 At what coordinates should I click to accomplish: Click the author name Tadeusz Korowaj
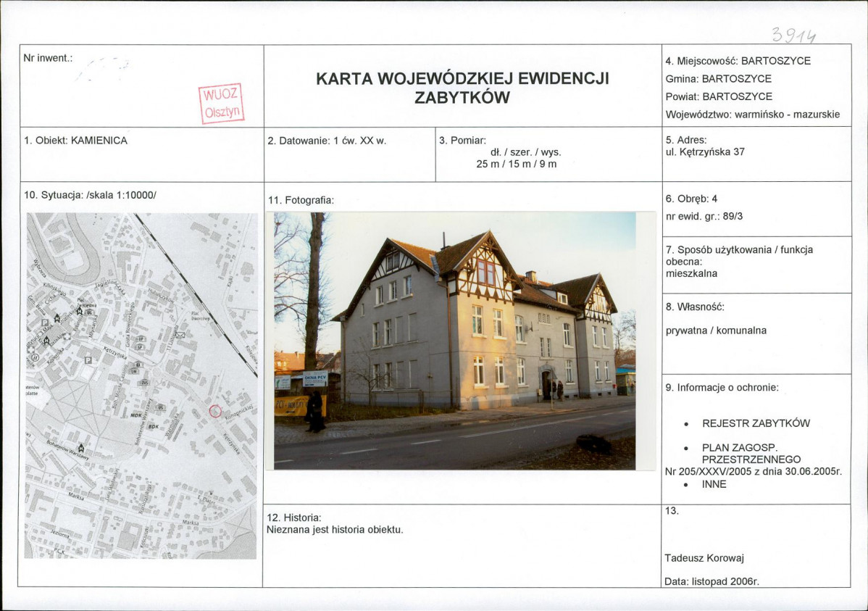click(x=704, y=558)
